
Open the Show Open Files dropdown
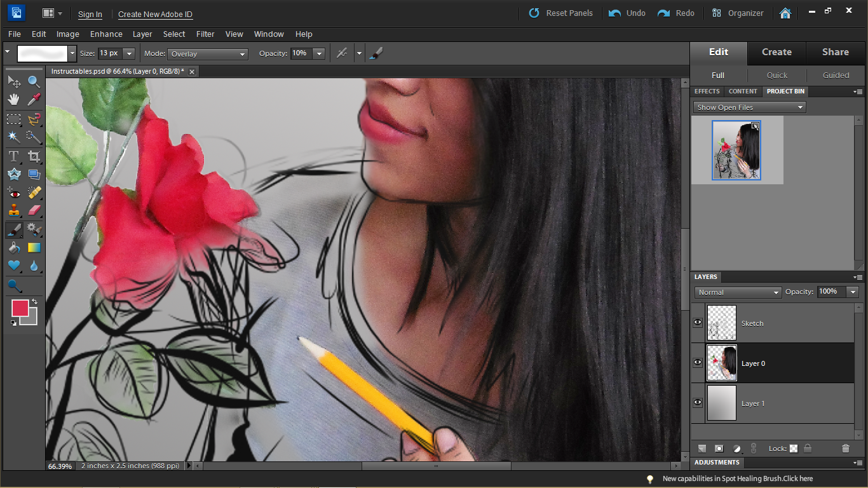pos(749,107)
